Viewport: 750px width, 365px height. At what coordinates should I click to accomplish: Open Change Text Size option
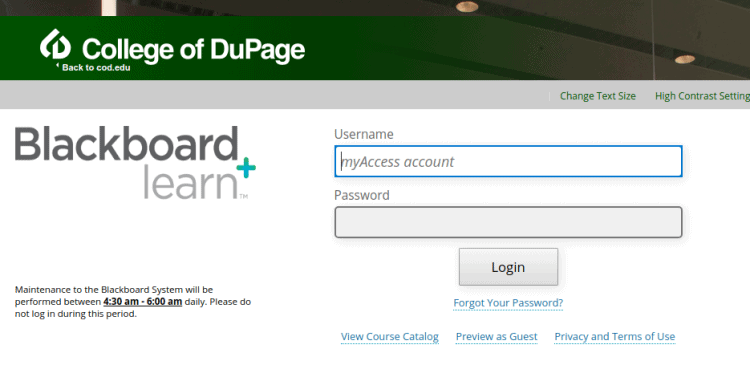597,96
